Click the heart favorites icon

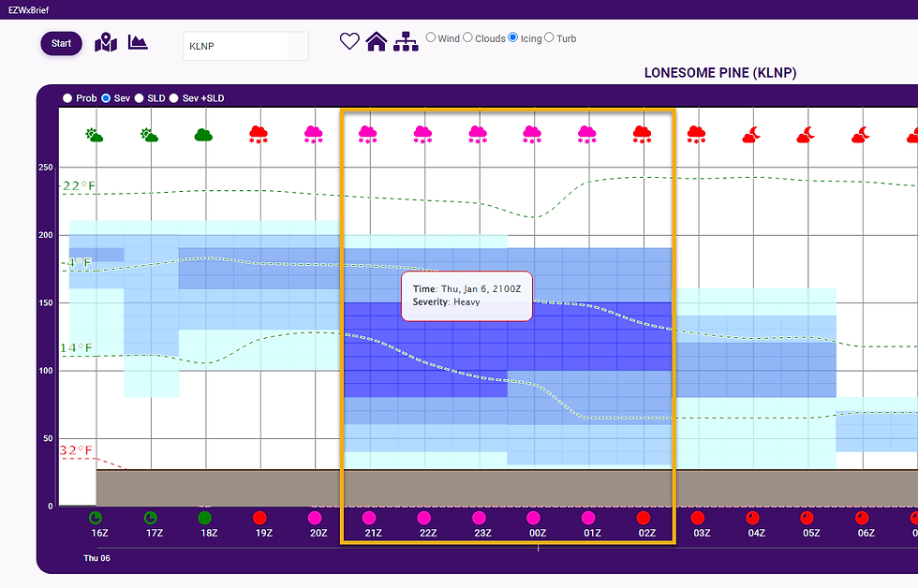point(349,41)
